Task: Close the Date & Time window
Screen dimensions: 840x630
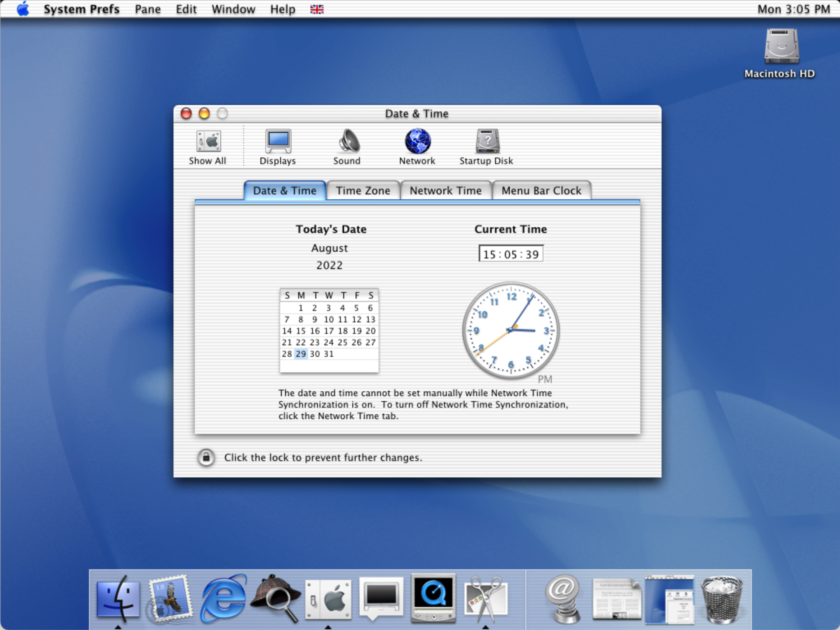Action: click(x=186, y=114)
